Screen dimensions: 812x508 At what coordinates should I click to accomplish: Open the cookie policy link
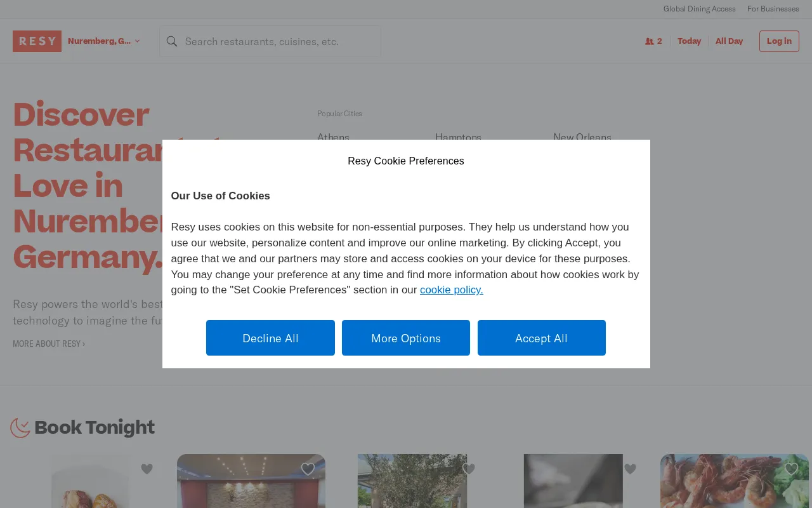coord(451,290)
